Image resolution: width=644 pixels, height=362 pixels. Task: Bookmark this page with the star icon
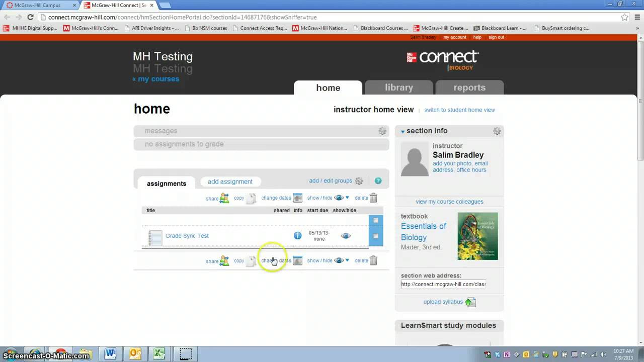point(624,17)
